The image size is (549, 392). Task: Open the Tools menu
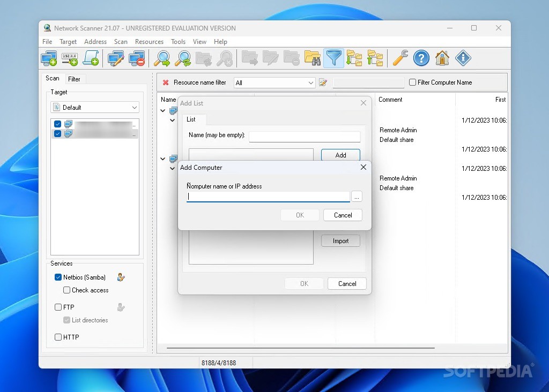(178, 42)
